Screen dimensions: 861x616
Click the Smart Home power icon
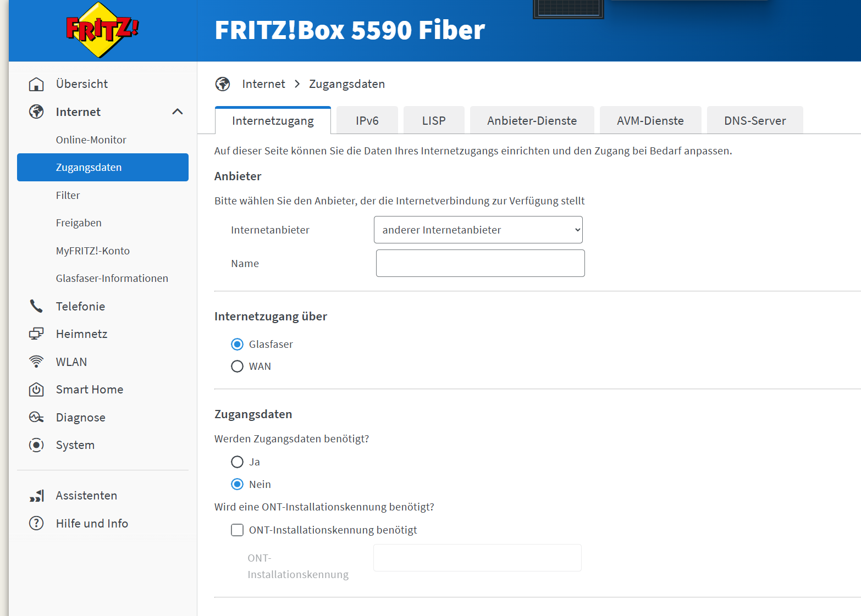click(x=36, y=390)
